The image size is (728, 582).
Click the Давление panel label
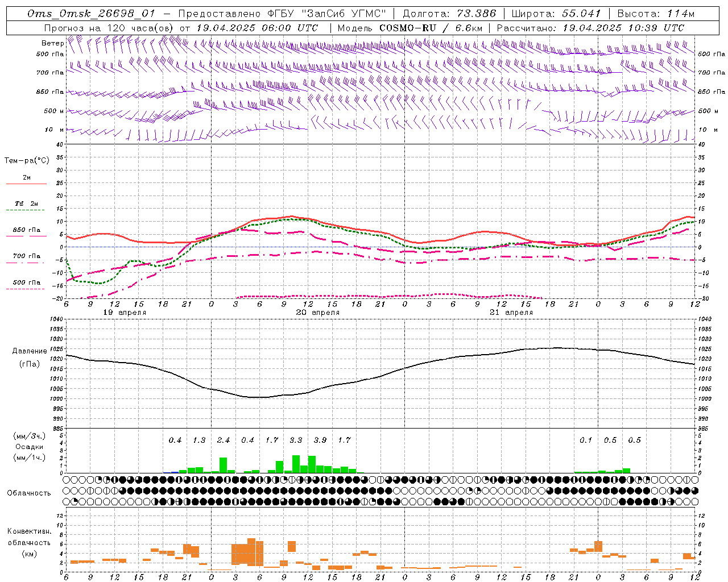[x=30, y=351]
